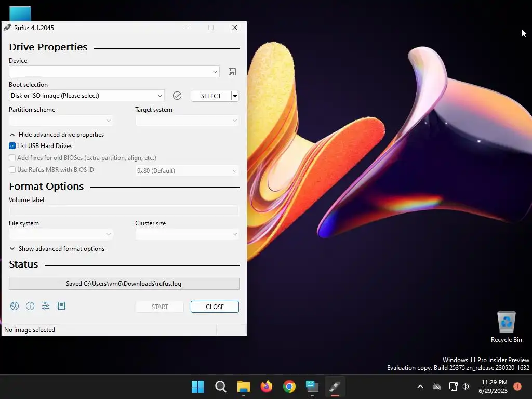Open Partition scheme dropdown

pyautogui.click(x=61, y=121)
